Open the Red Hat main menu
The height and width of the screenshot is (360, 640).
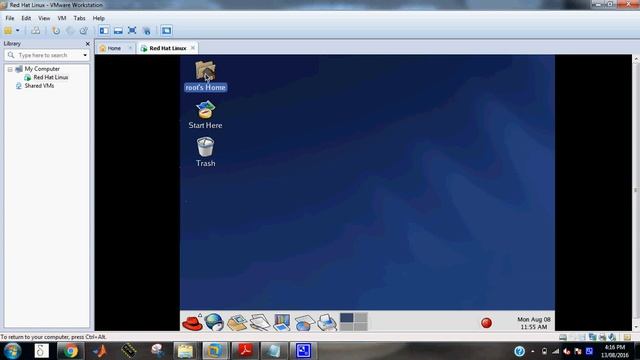coord(192,322)
